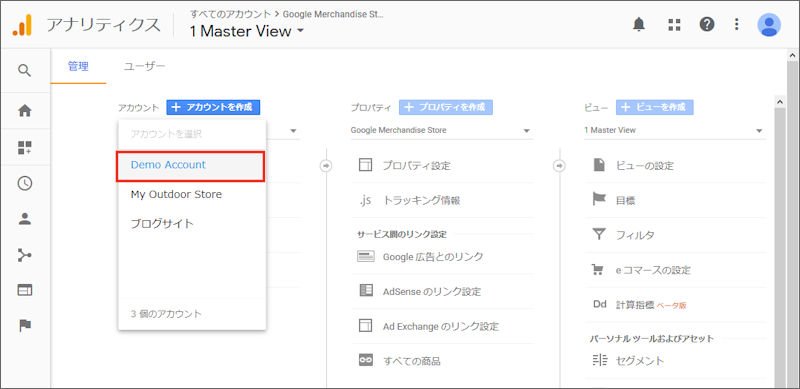
Task: Click アカウントを選択 search field
Action: (x=192, y=134)
